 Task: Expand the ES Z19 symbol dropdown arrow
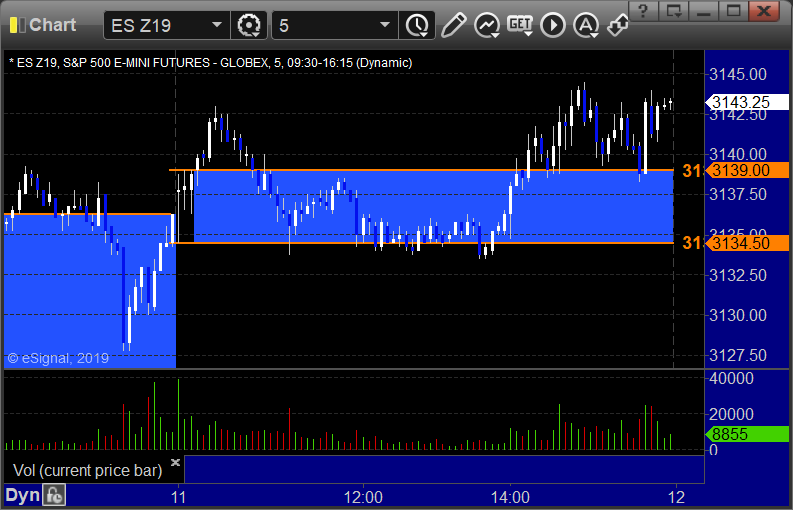(216, 25)
